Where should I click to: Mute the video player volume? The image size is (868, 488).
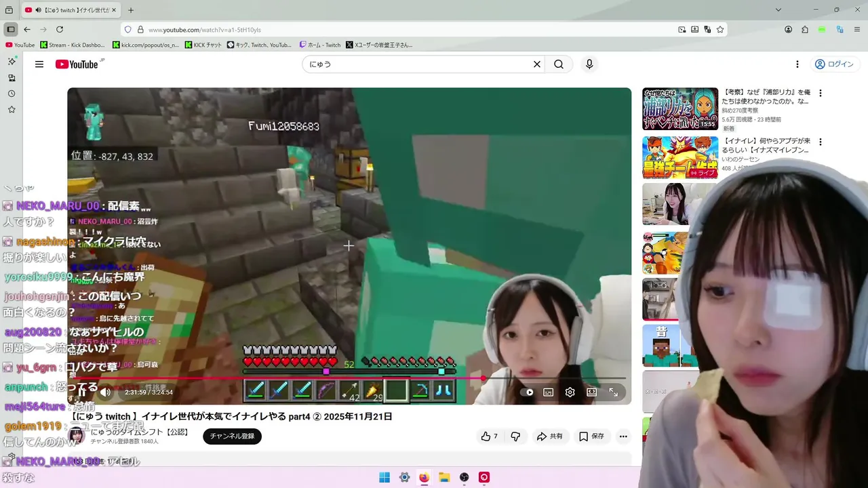pyautogui.click(x=105, y=392)
